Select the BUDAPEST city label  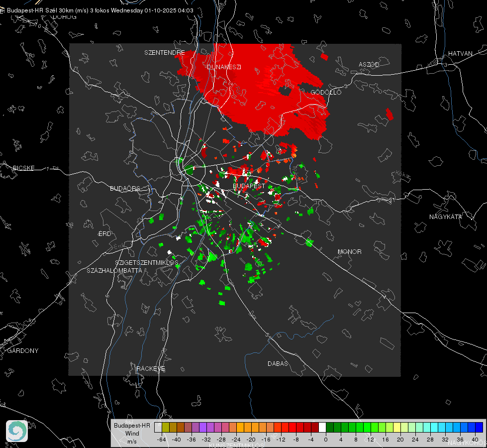click(249, 186)
